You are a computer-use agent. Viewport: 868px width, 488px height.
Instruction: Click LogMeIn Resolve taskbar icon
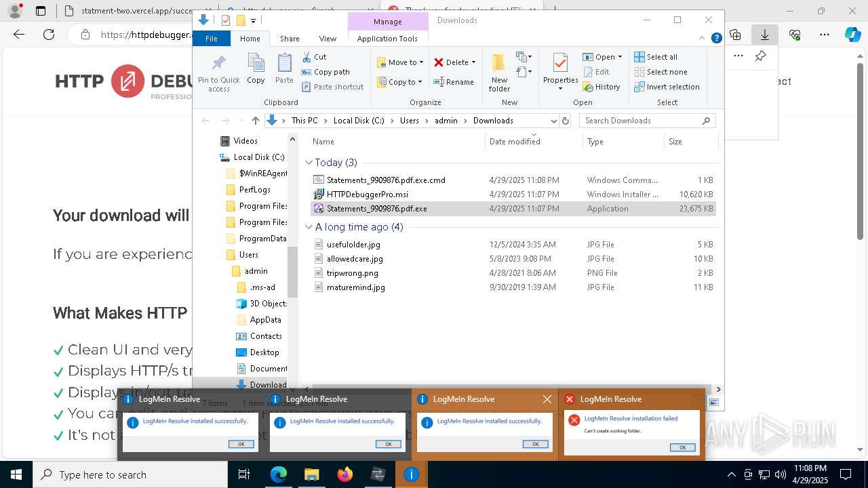[x=411, y=474]
